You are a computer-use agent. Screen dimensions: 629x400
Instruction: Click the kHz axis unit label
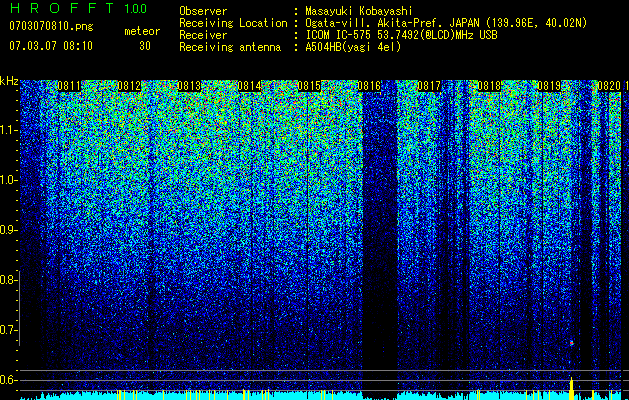[9, 81]
